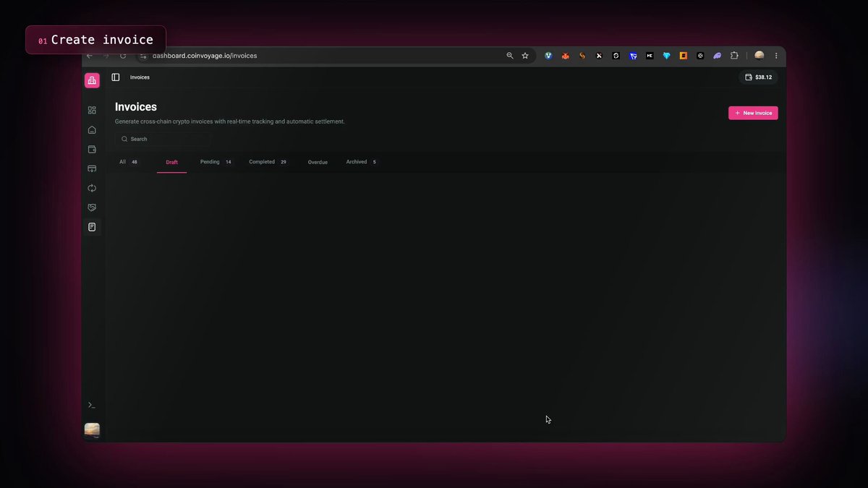Open the dashboard grid icon in sidebar
The height and width of the screenshot is (488, 868).
click(x=92, y=110)
